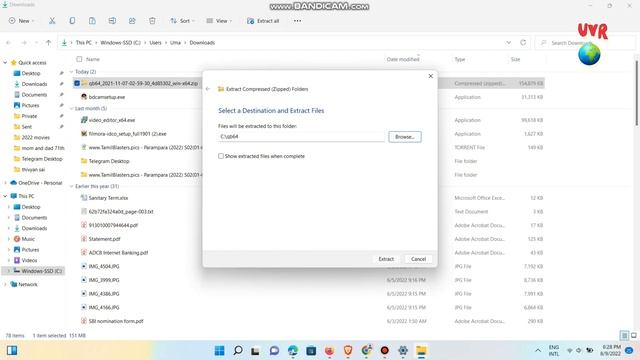
Task: Open Microsoft Edge on taskbar
Action: click(293, 351)
